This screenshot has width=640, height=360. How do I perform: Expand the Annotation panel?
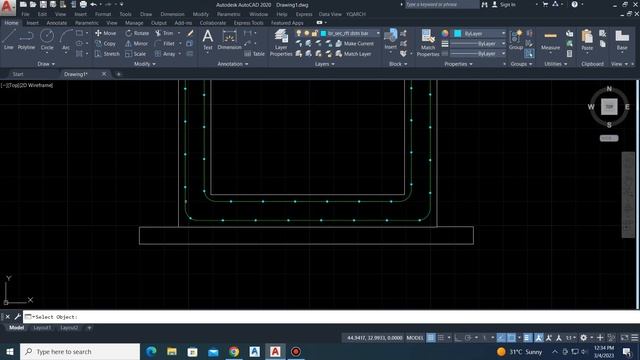(x=233, y=64)
